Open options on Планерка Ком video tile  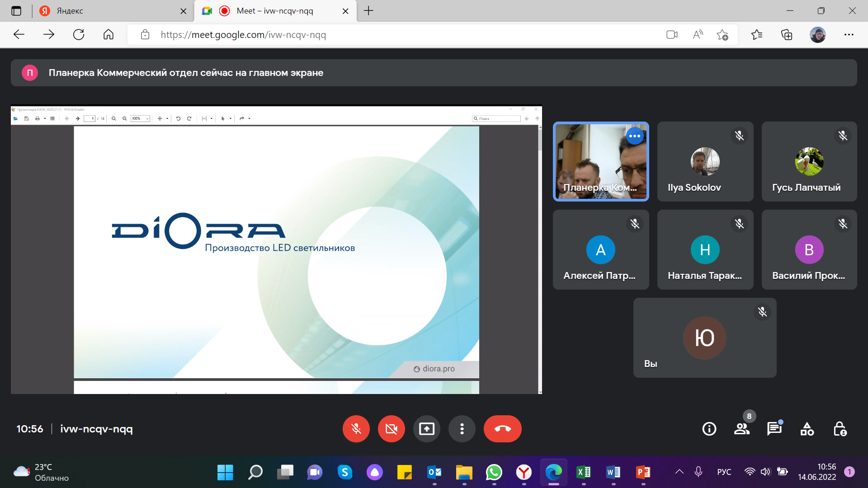(x=635, y=136)
